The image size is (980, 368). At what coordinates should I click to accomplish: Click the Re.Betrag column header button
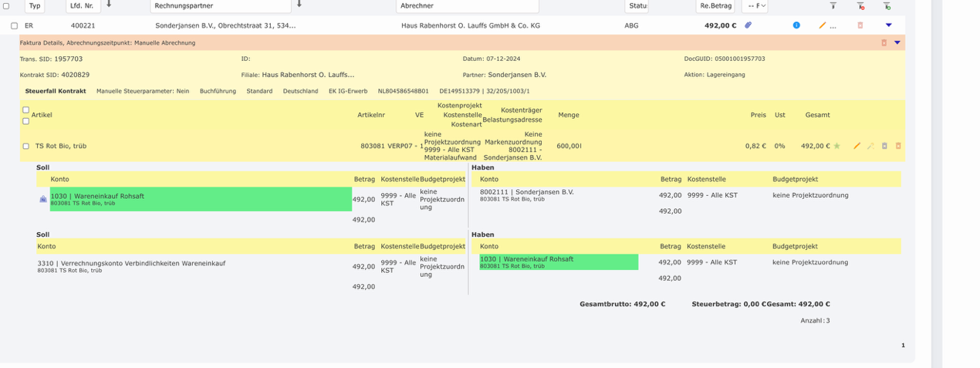click(x=715, y=5)
